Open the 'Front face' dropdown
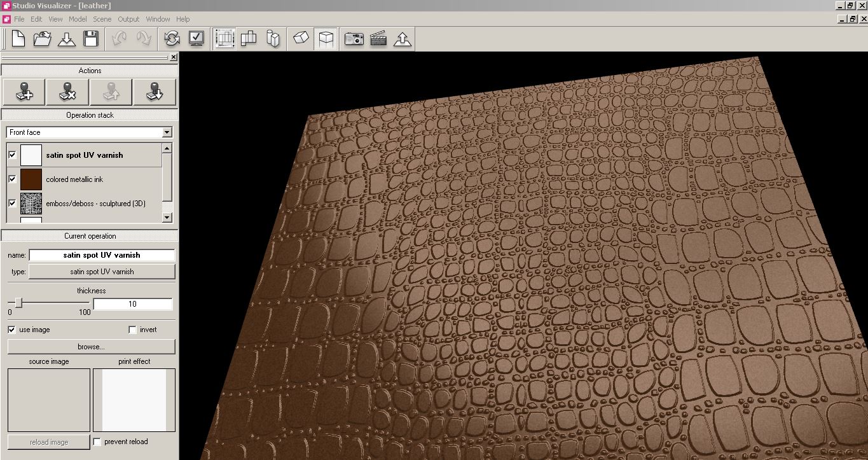 pyautogui.click(x=89, y=132)
